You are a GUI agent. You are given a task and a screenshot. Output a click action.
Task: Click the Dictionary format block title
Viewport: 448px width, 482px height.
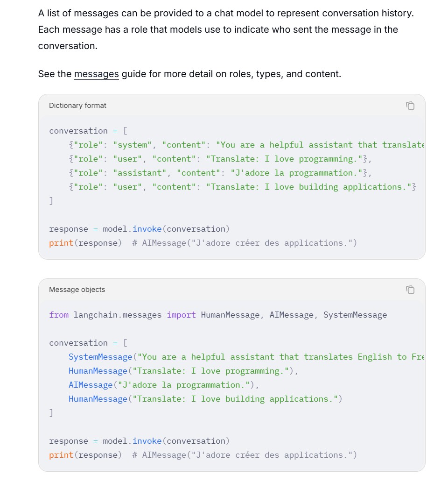[x=77, y=106]
